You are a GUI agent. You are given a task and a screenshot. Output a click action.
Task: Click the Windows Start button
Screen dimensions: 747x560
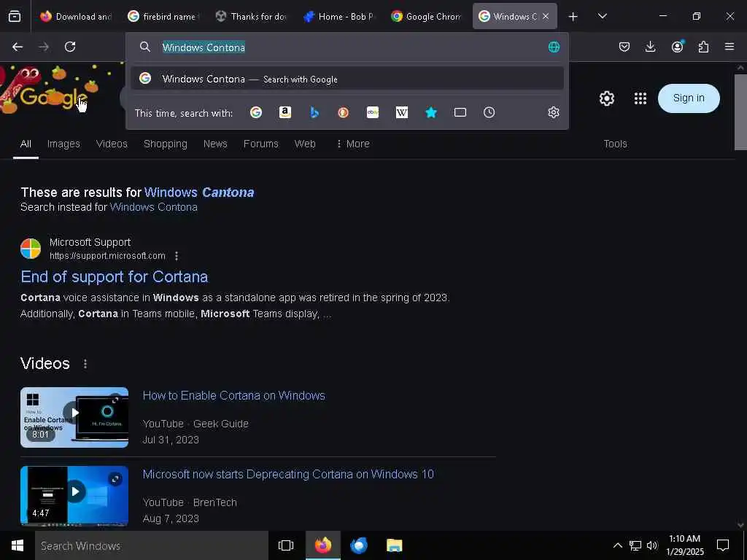click(x=18, y=545)
